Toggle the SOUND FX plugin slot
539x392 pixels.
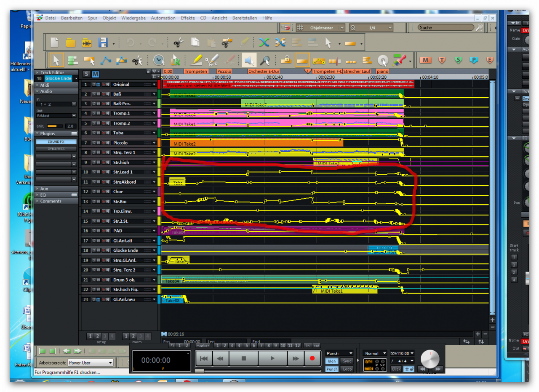click(x=56, y=142)
